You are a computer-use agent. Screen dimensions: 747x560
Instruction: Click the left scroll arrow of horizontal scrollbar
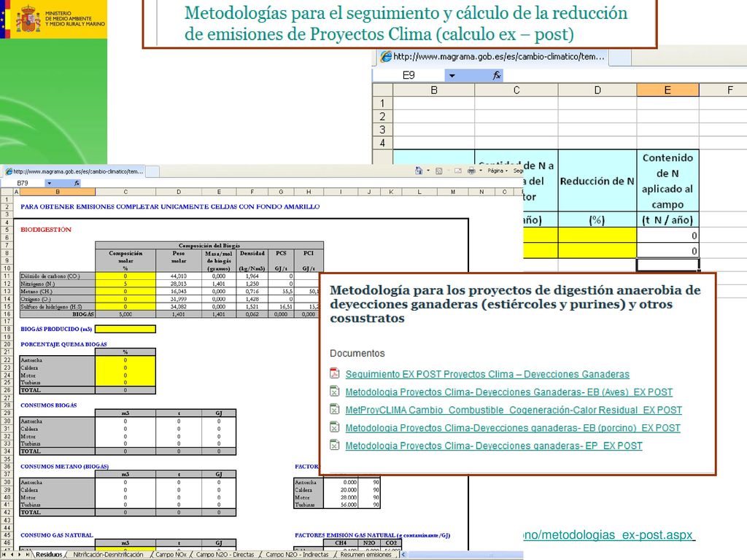[404, 555]
